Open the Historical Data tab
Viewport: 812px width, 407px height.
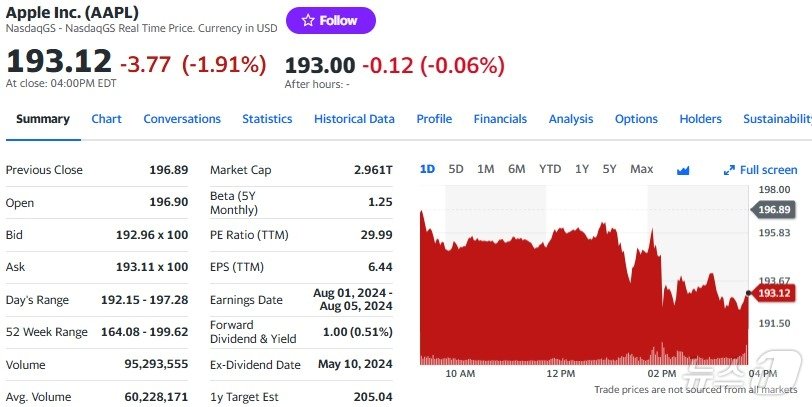coord(354,119)
